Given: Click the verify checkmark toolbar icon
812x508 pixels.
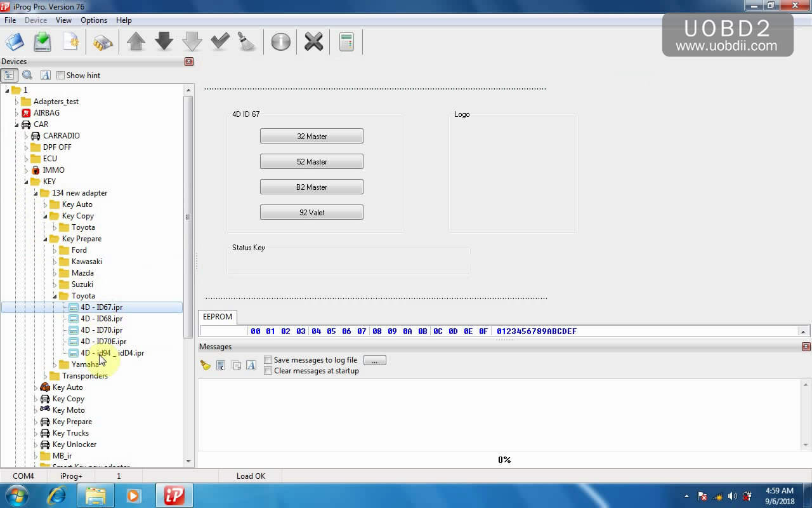Looking at the screenshot, I should (220, 41).
